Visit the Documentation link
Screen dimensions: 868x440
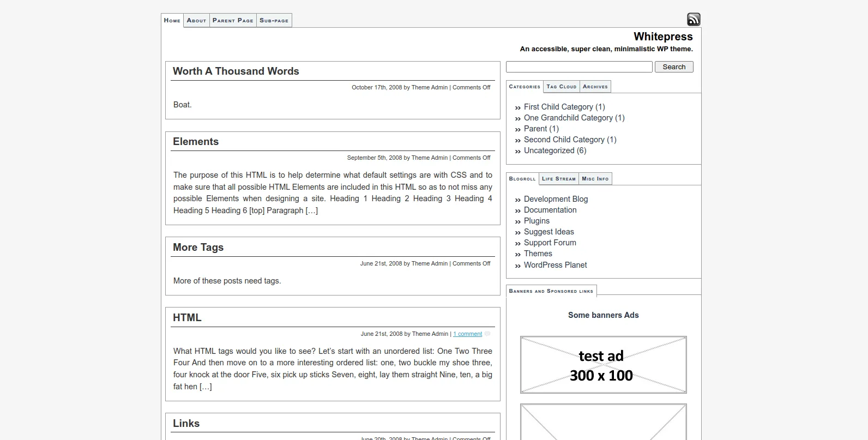[x=550, y=210]
